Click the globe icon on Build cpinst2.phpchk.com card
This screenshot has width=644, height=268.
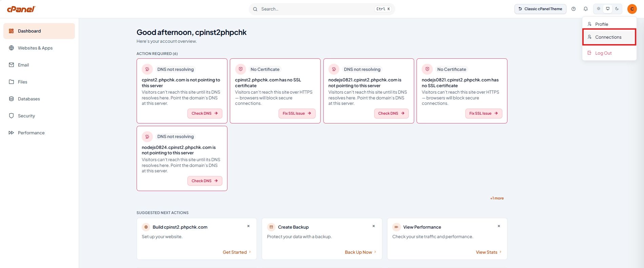[146, 227]
